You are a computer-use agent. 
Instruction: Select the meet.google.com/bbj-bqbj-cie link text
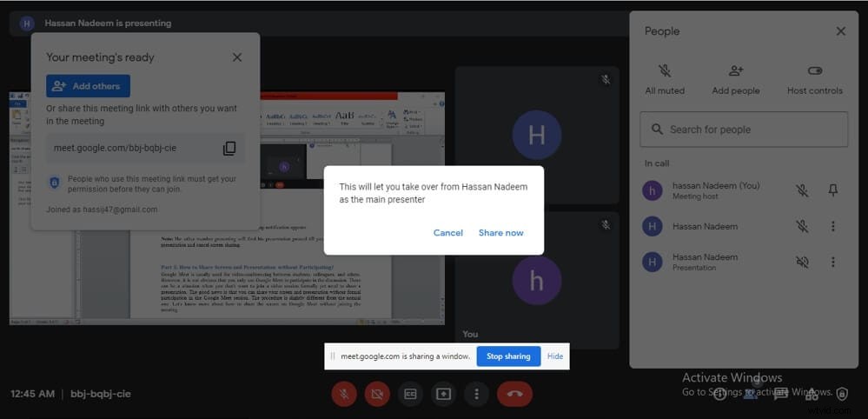click(115, 149)
